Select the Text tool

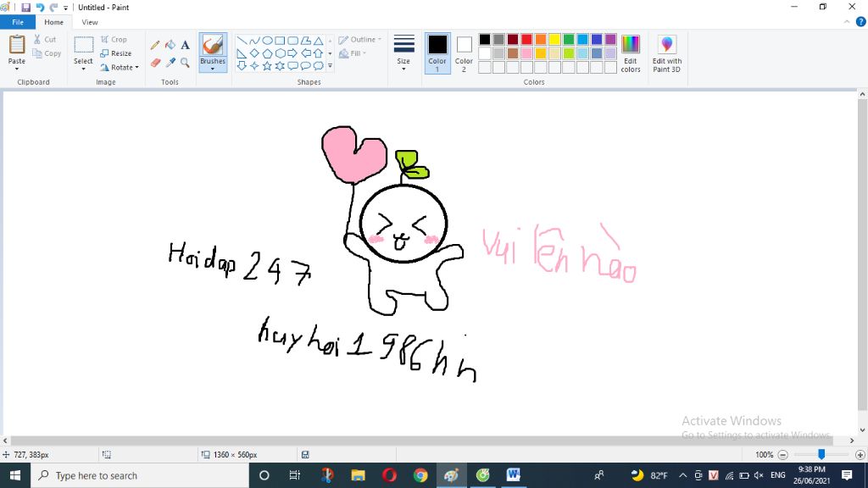coord(185,46)
